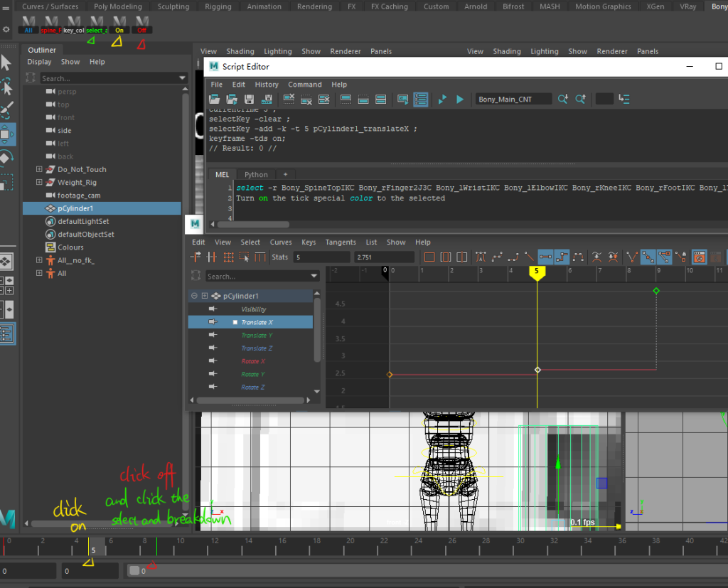This screenshot has height=588, width=728.
Task: Click the 'On' shelf button
Action: (119, 25)
